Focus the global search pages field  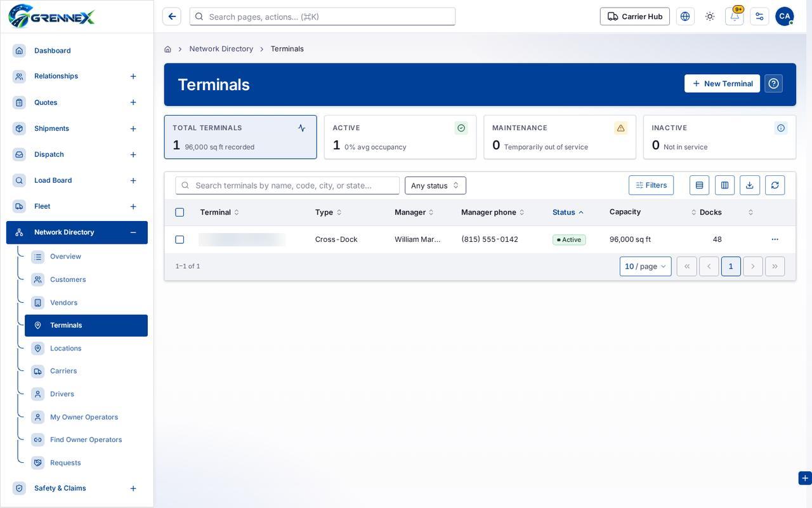click(x=322, y=17)
